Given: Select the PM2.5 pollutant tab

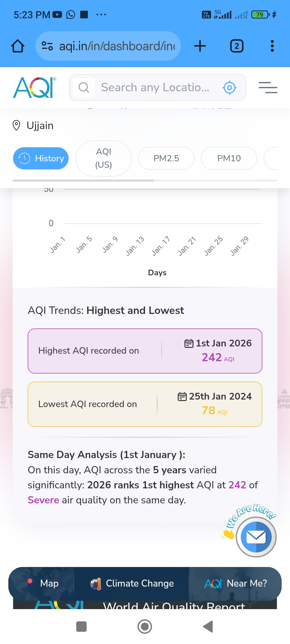Looking at the screenshot, I should coord(166,158).
